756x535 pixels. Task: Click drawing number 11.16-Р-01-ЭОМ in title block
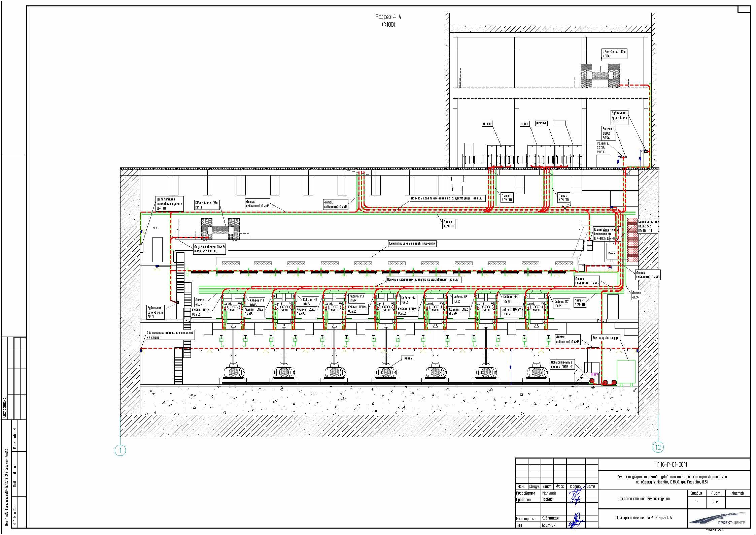point(671,465)
